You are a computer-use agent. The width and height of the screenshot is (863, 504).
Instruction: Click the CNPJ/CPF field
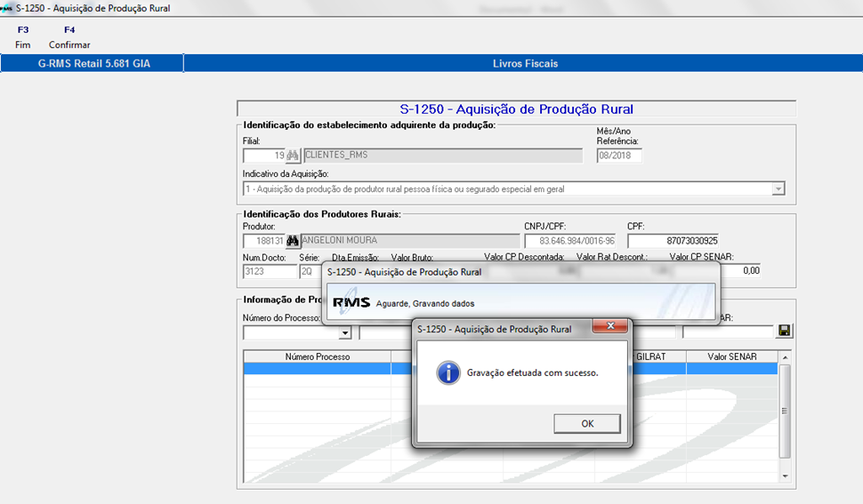click(570, 241)
